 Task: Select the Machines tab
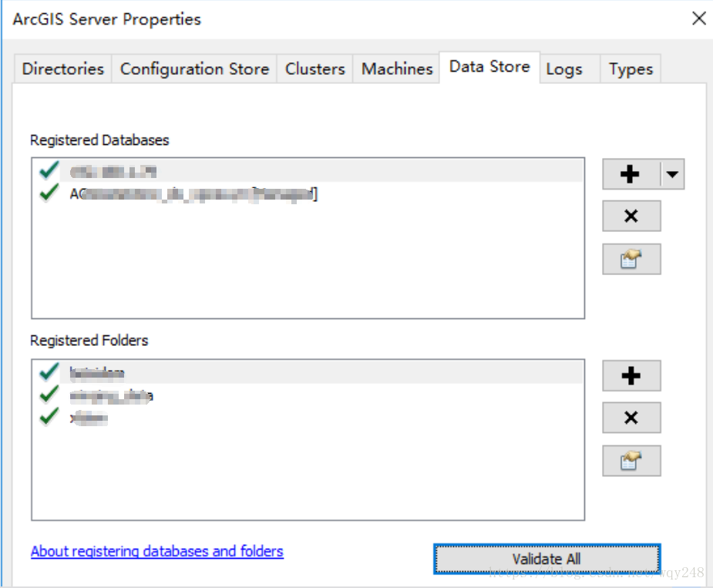coord(396,69)
